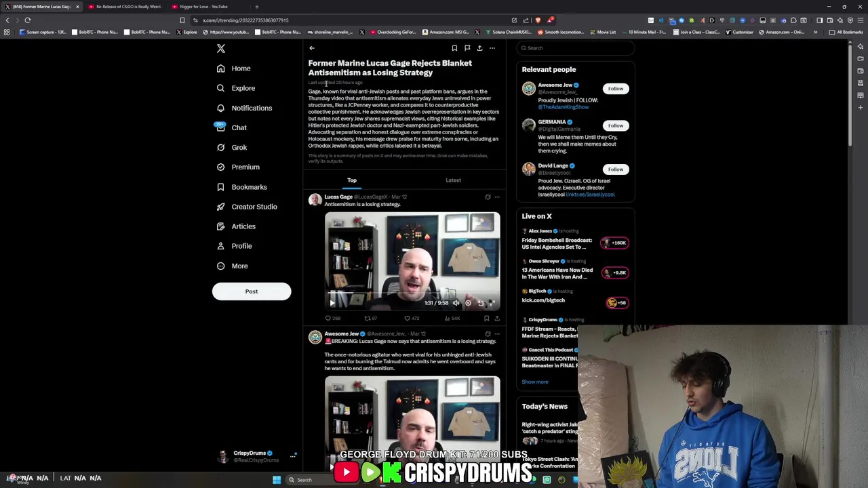Viewport: 868px width, 488px height.
Task: Open video settings gear on first video
Action: [468, 303]
